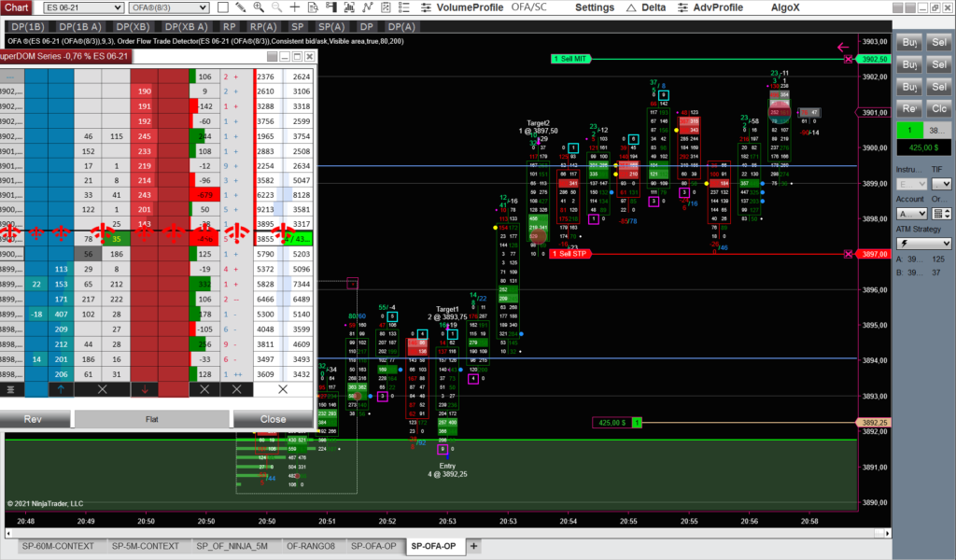
Task: Open the drawing tools pencil icon
Action: tap(241, 7)
